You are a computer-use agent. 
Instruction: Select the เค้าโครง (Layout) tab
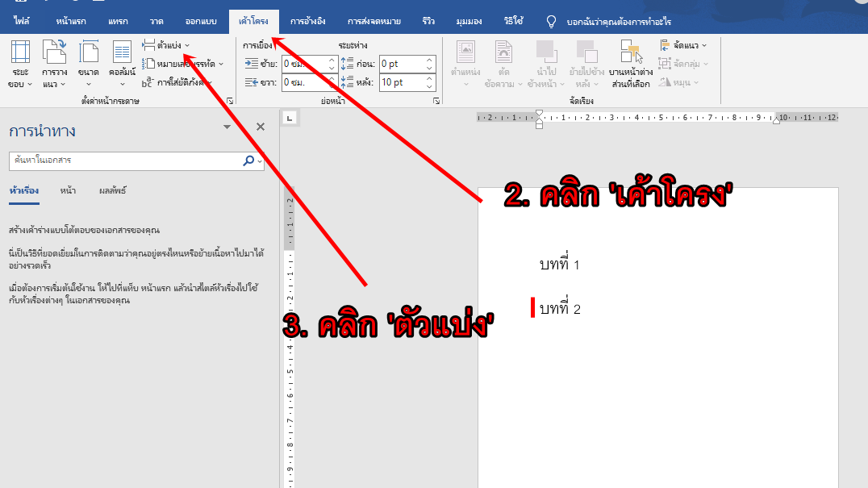click(253, 22)
